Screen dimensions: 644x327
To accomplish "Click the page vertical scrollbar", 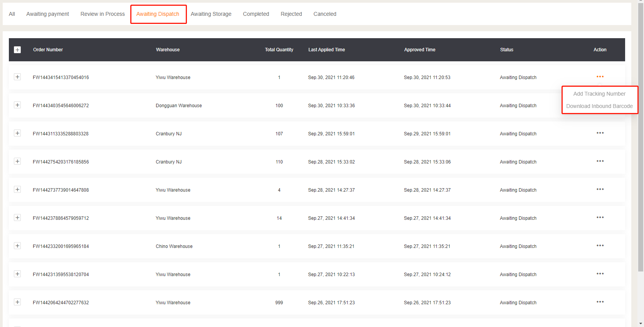I will [x=641, y=135].
